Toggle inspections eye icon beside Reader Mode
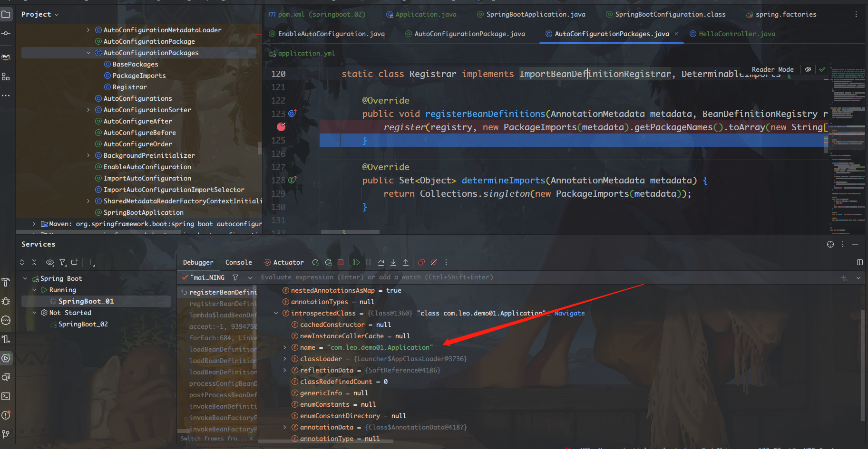Screen dimensions: 868x449 808,69
